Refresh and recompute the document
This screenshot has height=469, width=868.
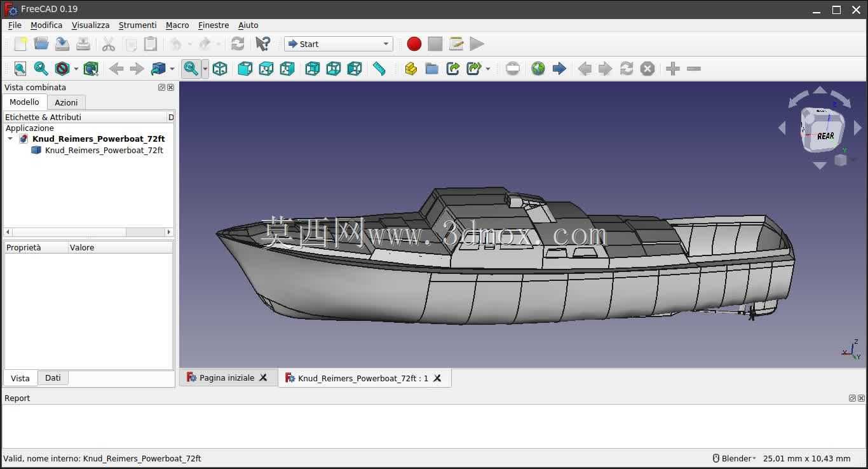pyautogui.click(x=238, y=44)
